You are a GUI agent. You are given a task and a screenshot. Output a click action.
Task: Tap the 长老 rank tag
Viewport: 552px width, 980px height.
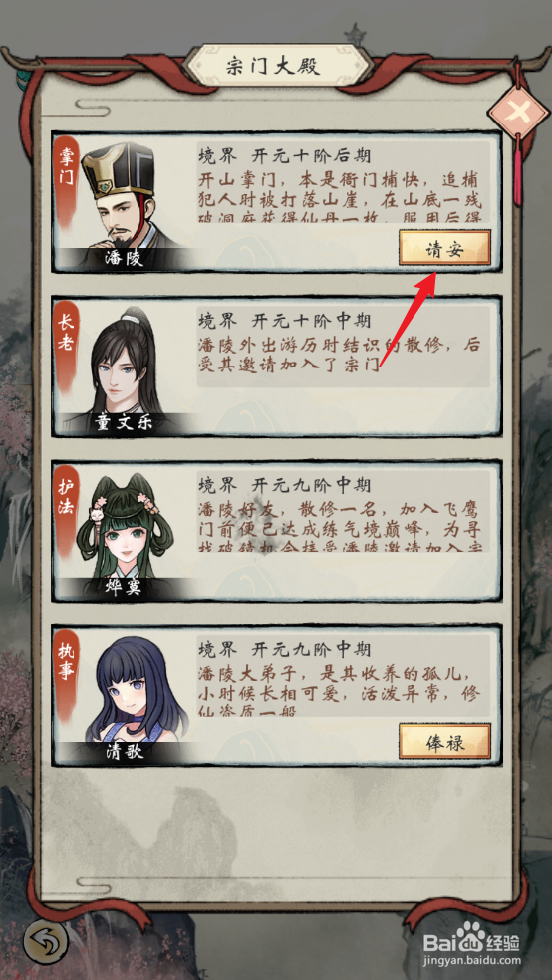click(x=65, y=332)
